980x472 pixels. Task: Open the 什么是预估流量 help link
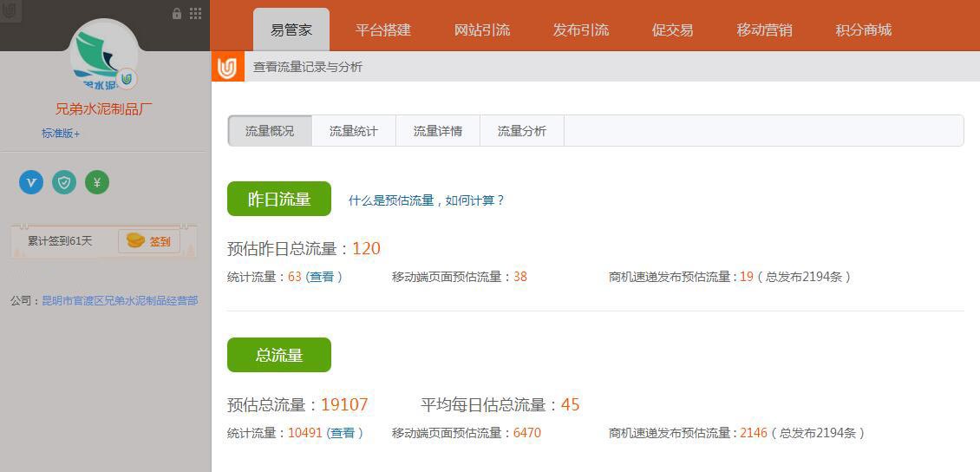point(426,200)
